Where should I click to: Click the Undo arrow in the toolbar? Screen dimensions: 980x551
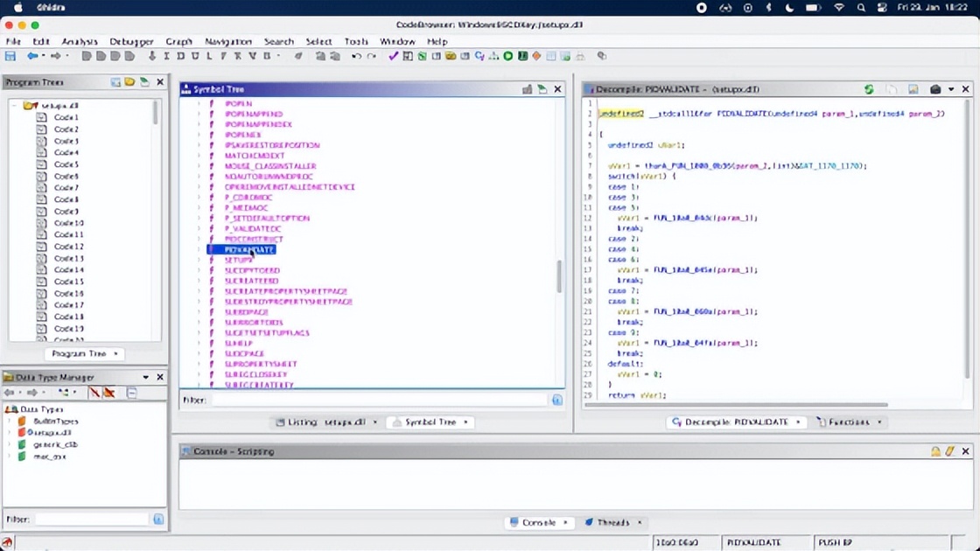tap(356, 56)
